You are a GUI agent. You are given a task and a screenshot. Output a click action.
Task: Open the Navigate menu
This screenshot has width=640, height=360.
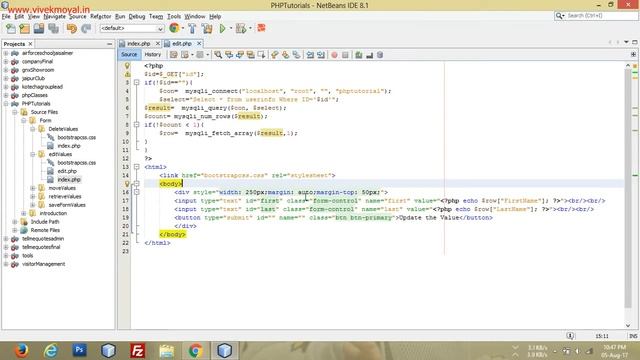[54, 16]
